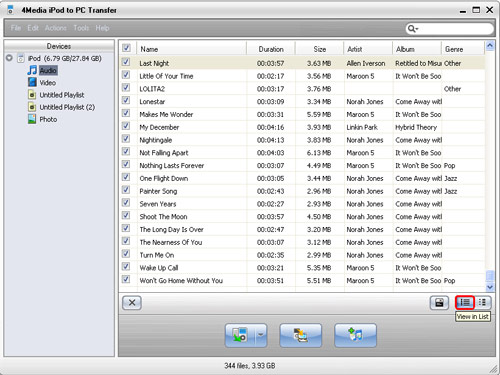Uncheck the LOLITA2 checkbox
The height and width of the screenshot is (375, 500).
[x=126, y=88]
